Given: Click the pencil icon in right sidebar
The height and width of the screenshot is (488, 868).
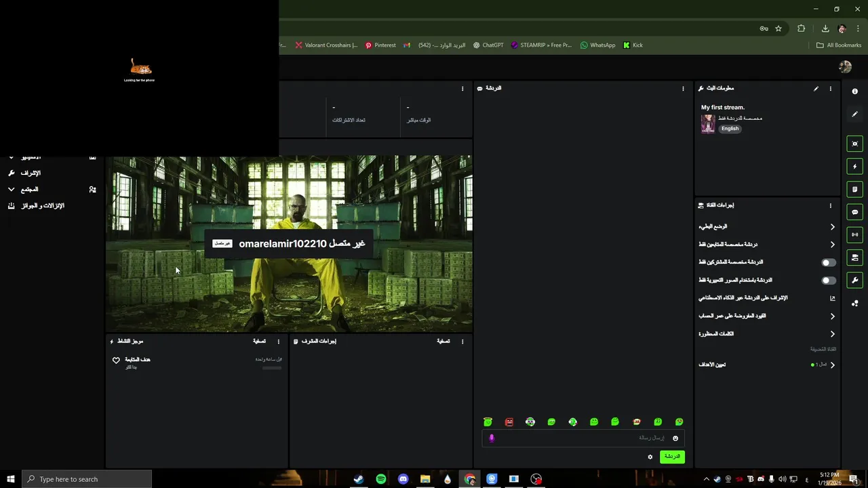Looking at the screenshot, I should tap(854, 114).
